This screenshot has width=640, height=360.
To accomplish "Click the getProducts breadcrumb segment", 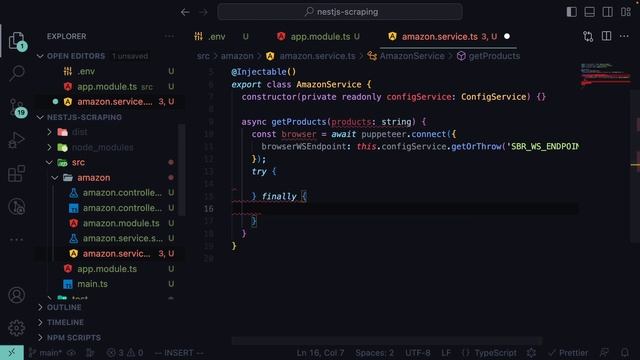I will pos(494,56).
